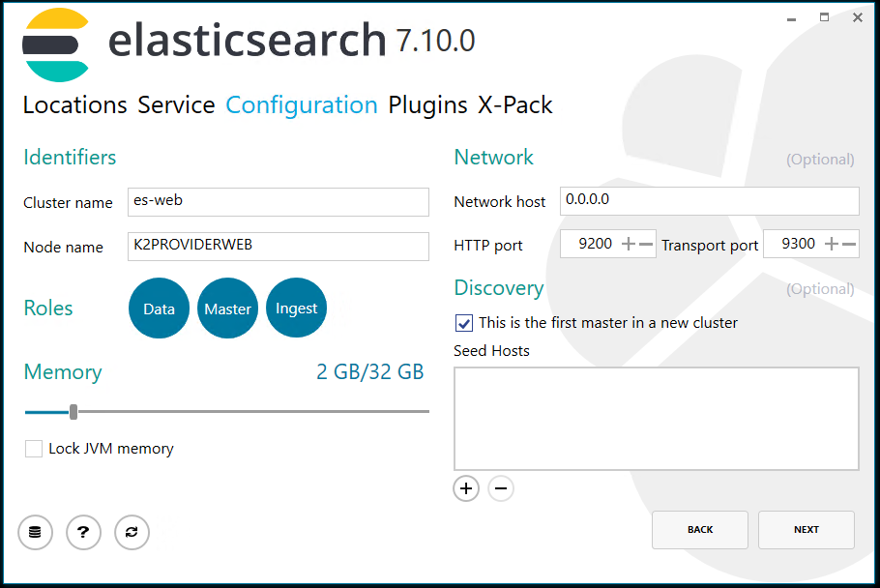
Task: Click the Discovery heading
Action: click(499, 288)
